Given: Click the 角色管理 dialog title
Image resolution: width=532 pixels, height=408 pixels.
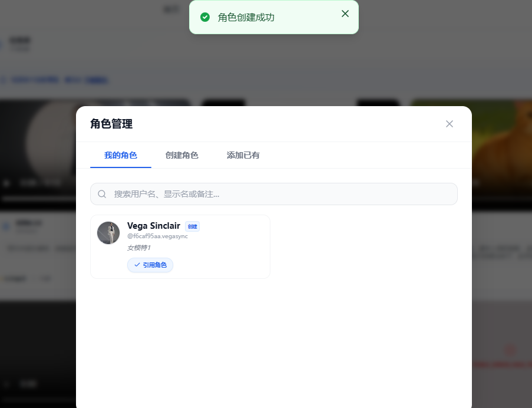Looking at the screenshot, I should tap(111, 124).
